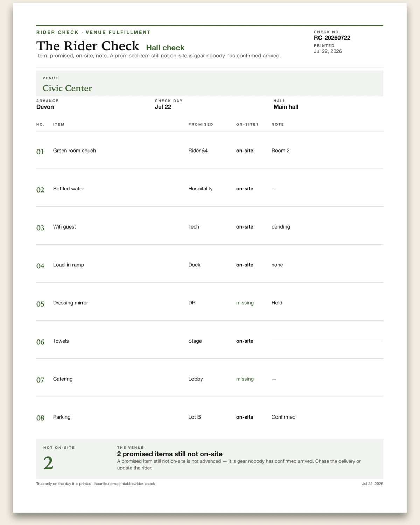420x525 pixels.
Task: Click row number 05
Action: 40,304
